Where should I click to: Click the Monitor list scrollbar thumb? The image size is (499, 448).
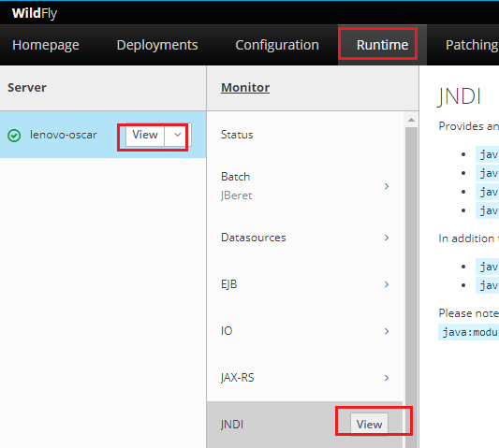click(x=411, y=287)
